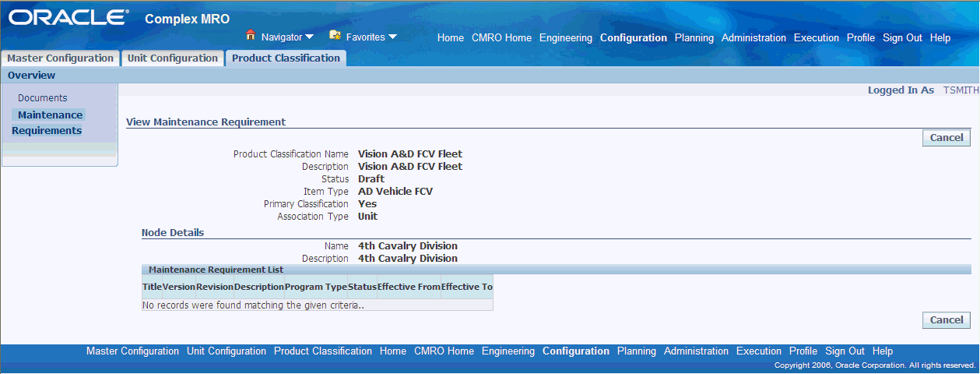The image size is (980, 374).
Task: Click footer Administration link
Action: 696,351
